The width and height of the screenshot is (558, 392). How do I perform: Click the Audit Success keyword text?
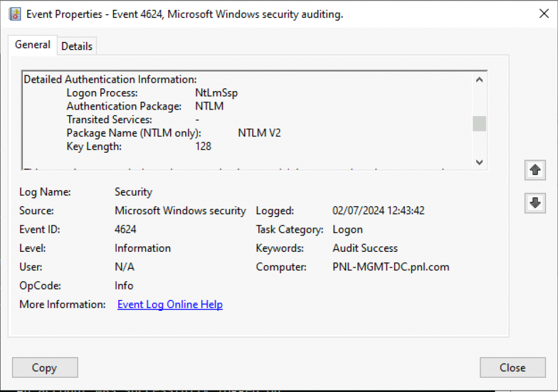[365, 248]
